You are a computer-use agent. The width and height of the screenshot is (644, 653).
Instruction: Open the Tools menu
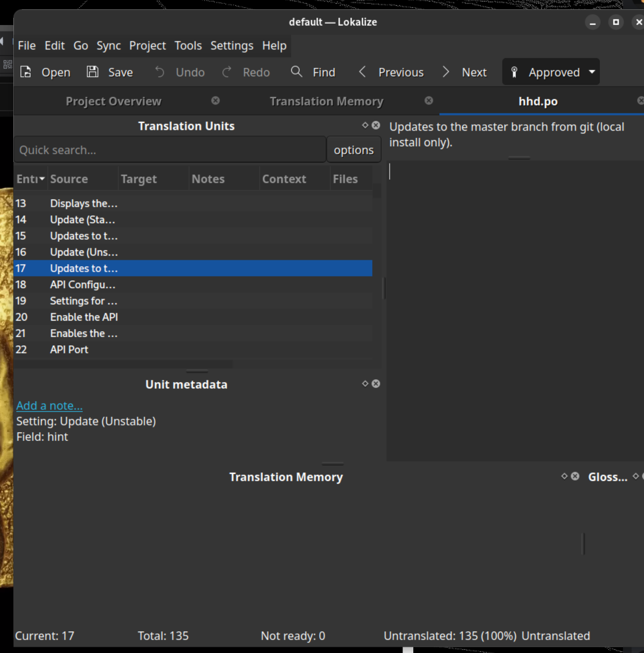click(188, 46)
